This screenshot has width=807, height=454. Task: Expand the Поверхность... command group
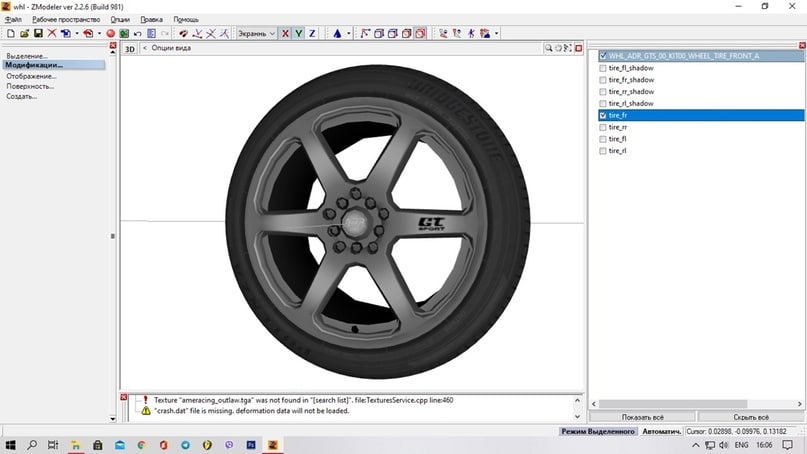click(30, 86)
